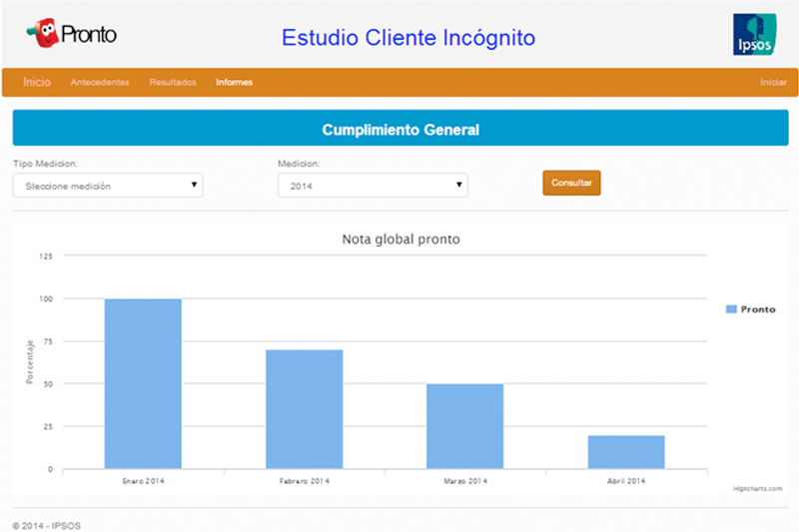Open the Tipo Medicion dropdown
This screenshot has height=532, width=799.
point(108,186)
